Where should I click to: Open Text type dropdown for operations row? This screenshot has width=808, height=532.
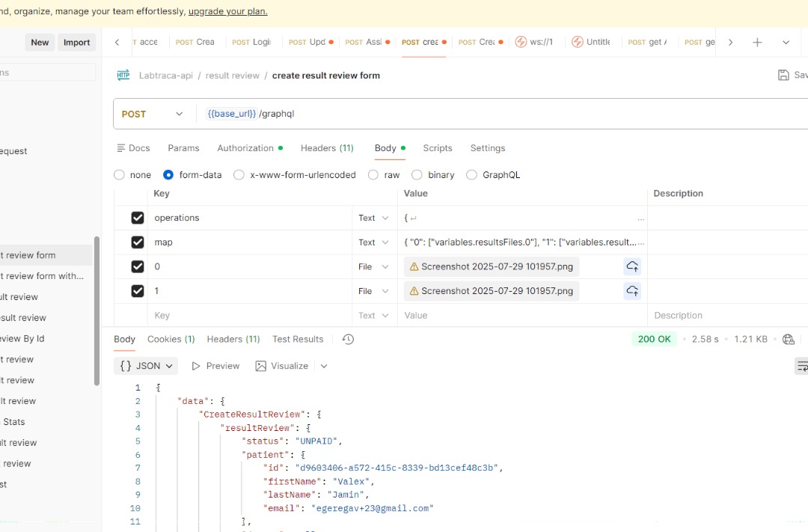point(374,218)
